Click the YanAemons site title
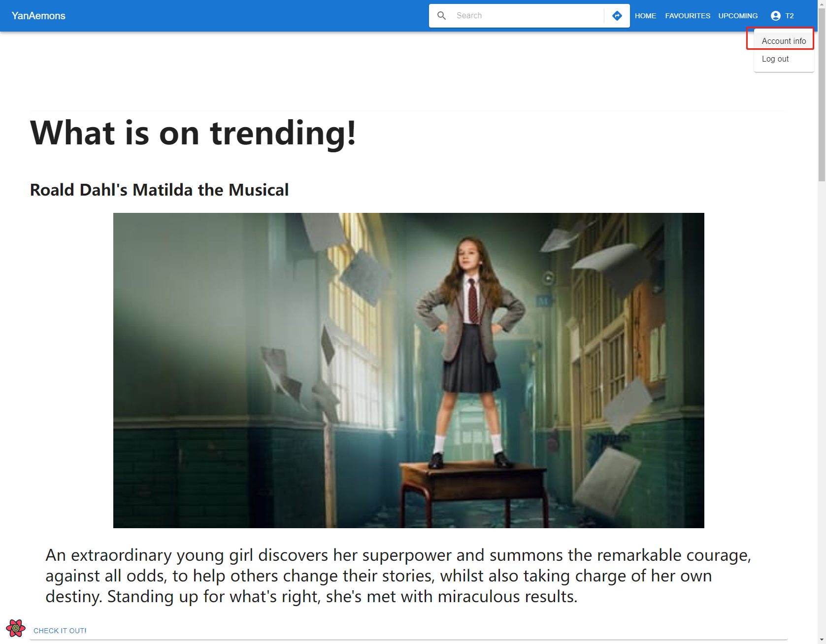 point(38,16)
